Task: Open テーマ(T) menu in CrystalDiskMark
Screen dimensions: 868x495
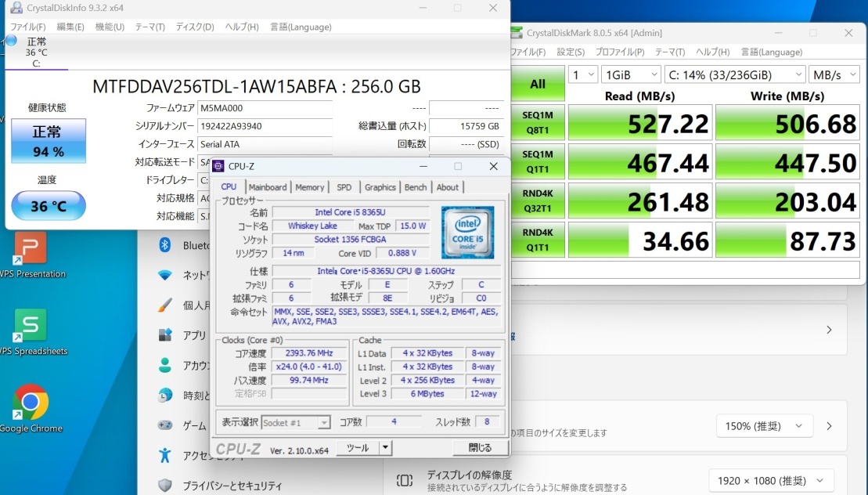Action: (670, 52)
